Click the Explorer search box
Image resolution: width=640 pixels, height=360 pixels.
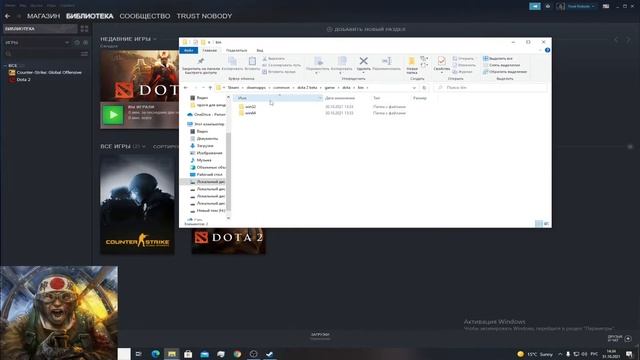tap(490, 88)
